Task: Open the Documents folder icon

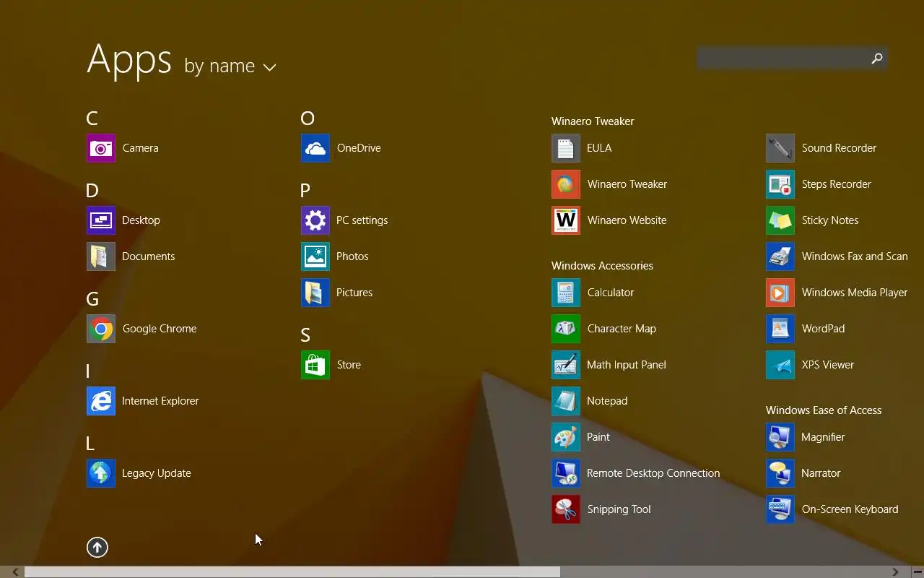Action: coord(101,256)
